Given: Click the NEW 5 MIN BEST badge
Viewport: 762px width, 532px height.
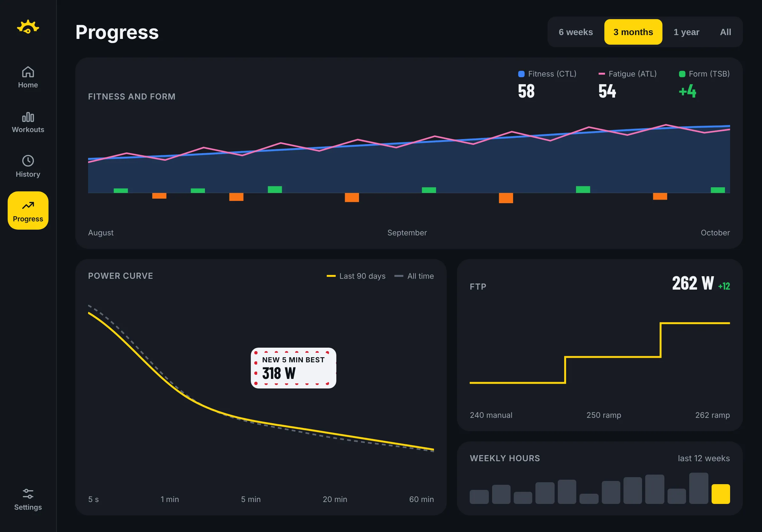Looking at the screenshot, I should point(293,368).
